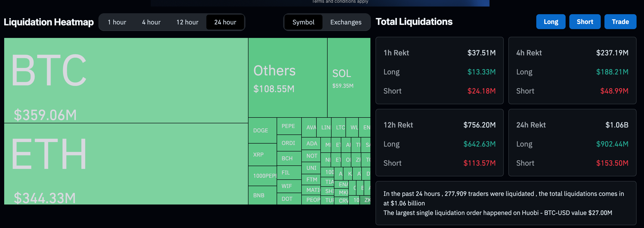
Task: Select the 1000PEPE heatmap cell
Action: [262, 176]
